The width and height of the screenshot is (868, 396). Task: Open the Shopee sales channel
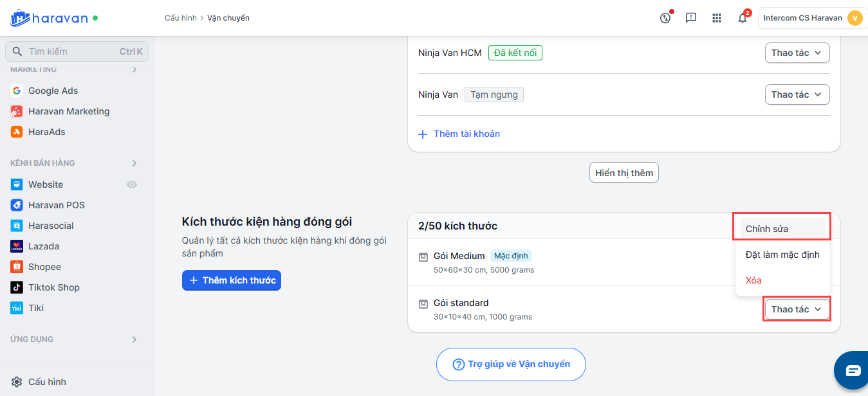pos(44,267)
